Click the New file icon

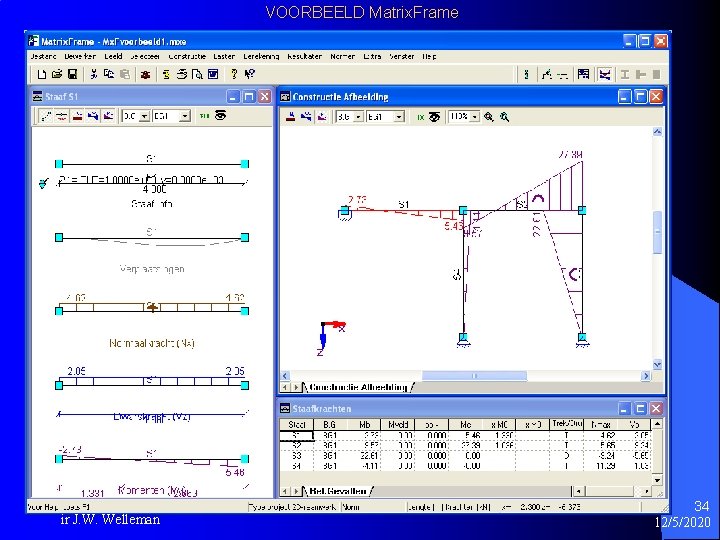(42, 74)
